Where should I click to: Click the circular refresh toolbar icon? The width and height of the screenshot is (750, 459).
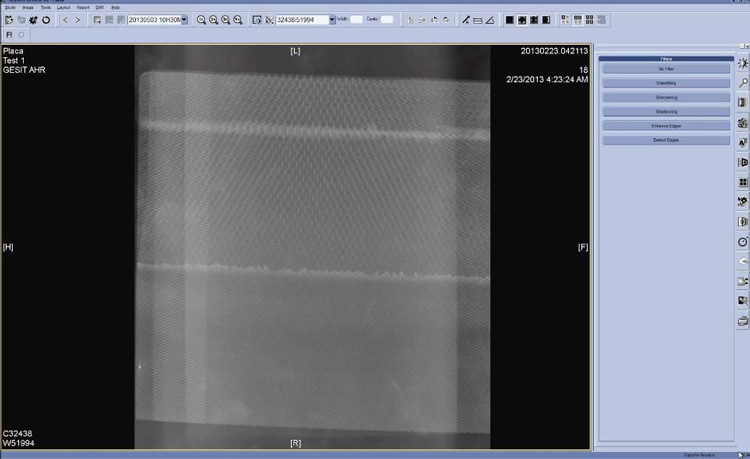click(x=46, y=20)
